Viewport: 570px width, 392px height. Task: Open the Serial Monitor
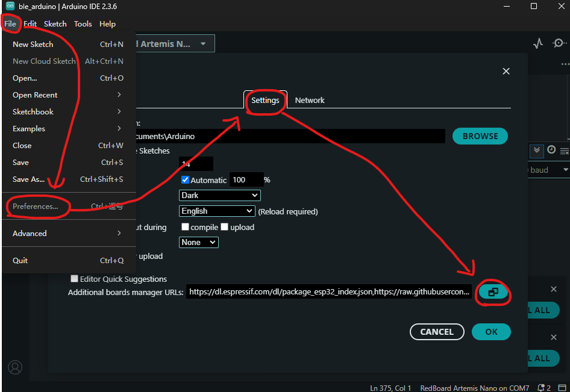[x=559, y=43]
